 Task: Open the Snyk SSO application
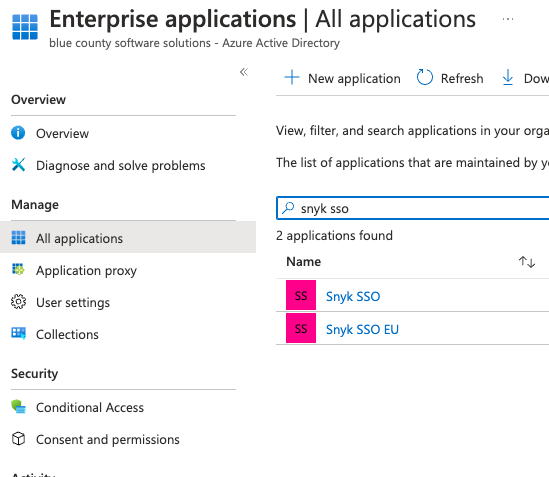click(353, 297)
